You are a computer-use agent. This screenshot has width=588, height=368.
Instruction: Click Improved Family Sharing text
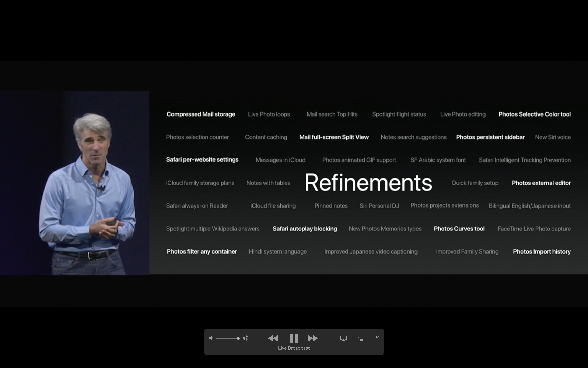467,251
